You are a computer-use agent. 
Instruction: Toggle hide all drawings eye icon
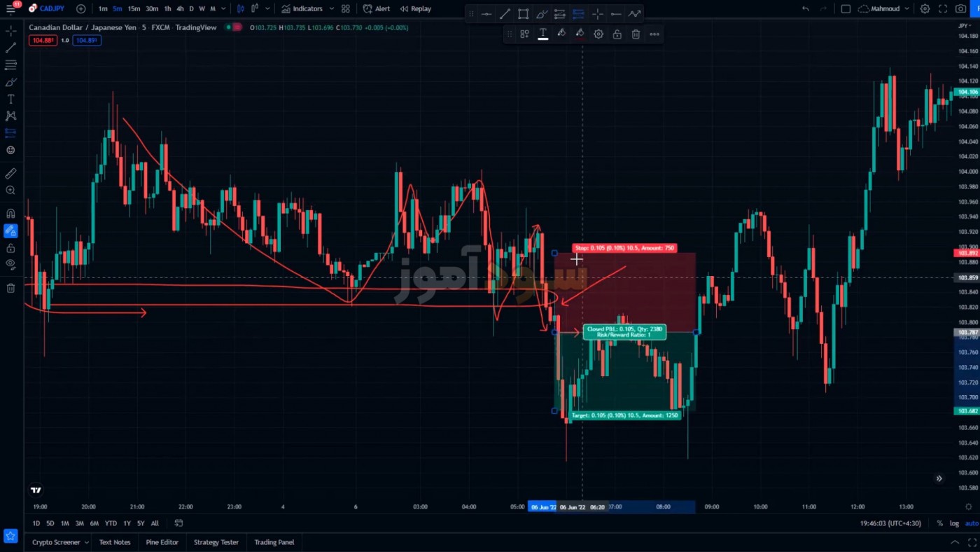click(x=10, y=264)
